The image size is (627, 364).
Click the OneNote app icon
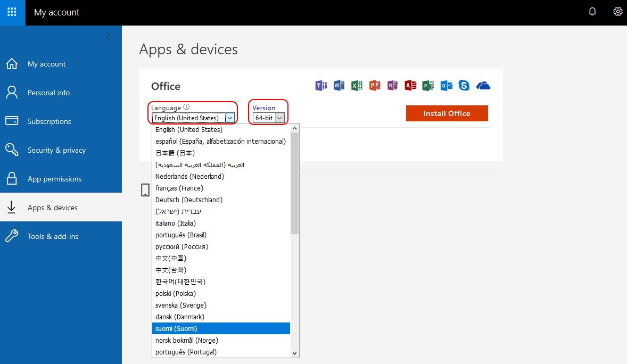(392, 86)
